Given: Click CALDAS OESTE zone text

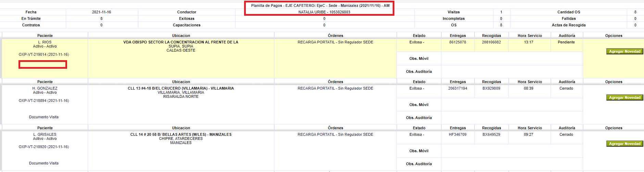Looking at the screenshot, I should pos(181,50).
